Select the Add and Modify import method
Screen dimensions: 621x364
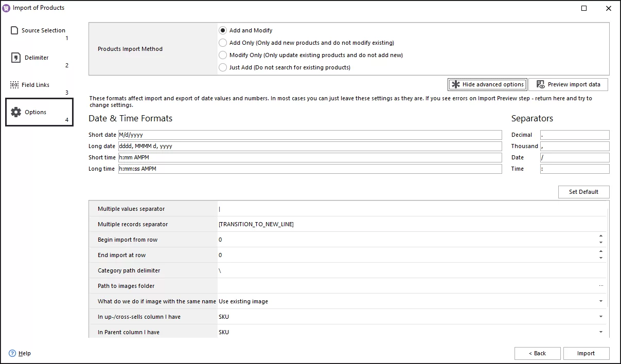[x=222, y=30]
